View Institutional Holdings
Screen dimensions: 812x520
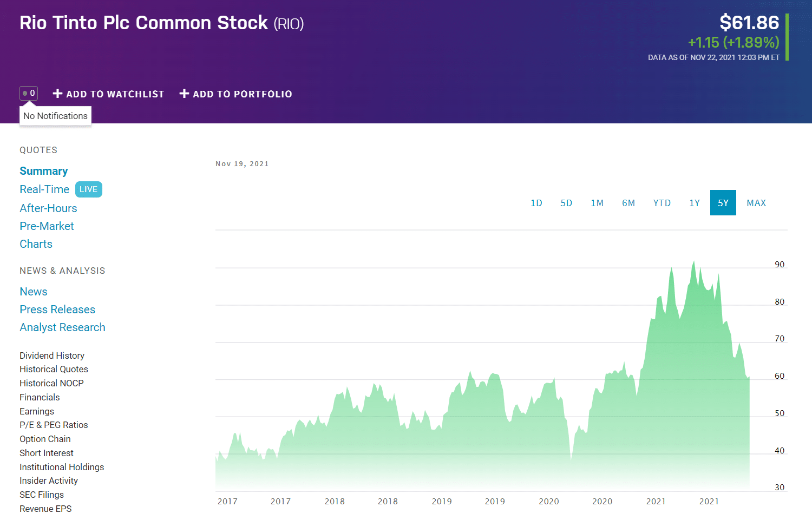click(62, 467)
